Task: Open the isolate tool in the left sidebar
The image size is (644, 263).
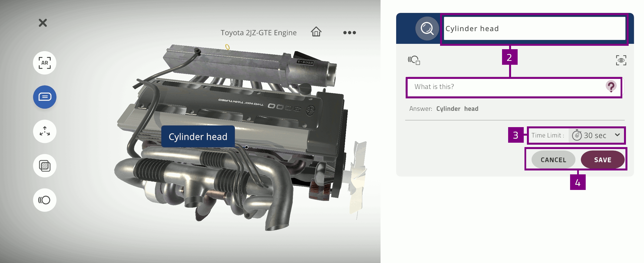Action: 44,200
